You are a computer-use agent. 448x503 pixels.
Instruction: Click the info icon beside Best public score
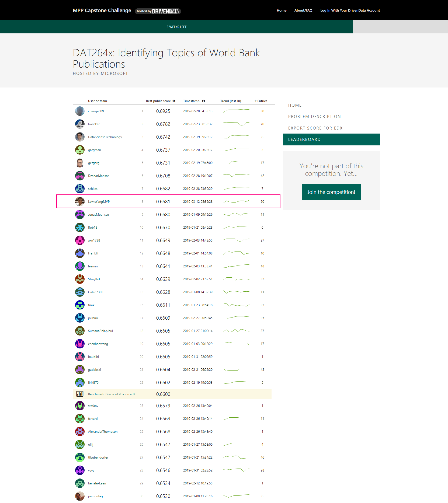click(174, 101)
